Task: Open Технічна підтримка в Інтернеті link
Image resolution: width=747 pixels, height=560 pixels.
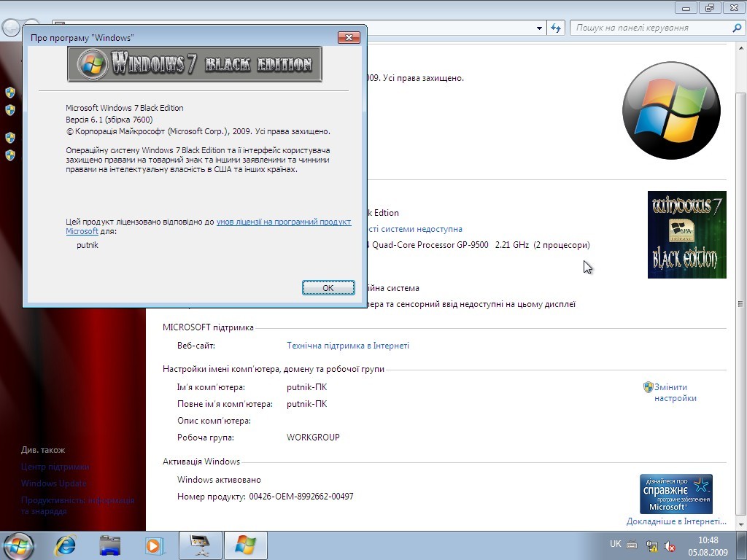Action: click(x=348, y=346)
